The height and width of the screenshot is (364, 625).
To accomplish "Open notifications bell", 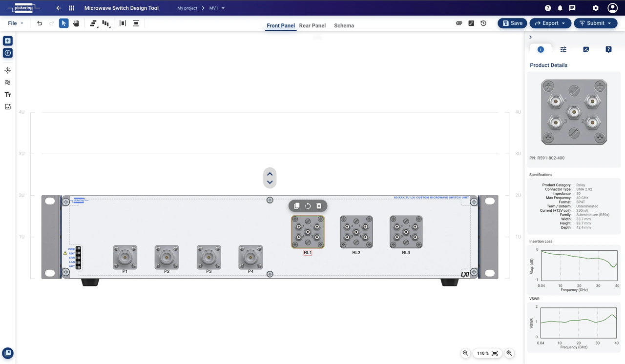I will click(560, 8).
